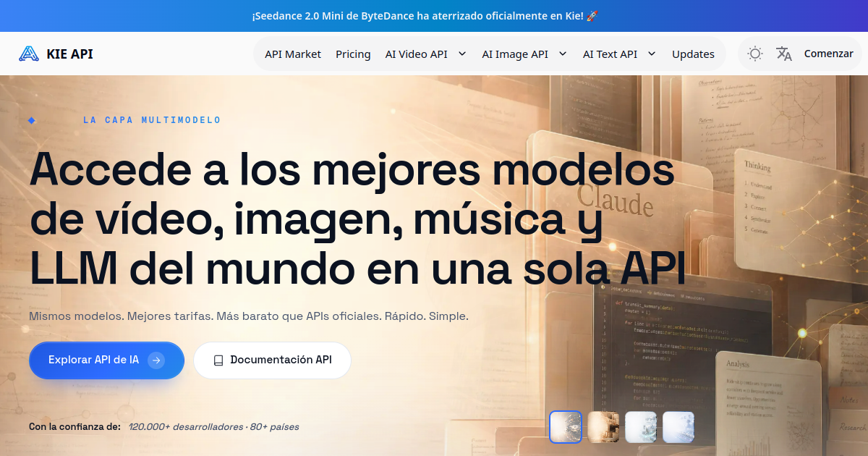Select the third hero background thumbnail
Screen dimensions: 868x456
[x=641, y=427]
